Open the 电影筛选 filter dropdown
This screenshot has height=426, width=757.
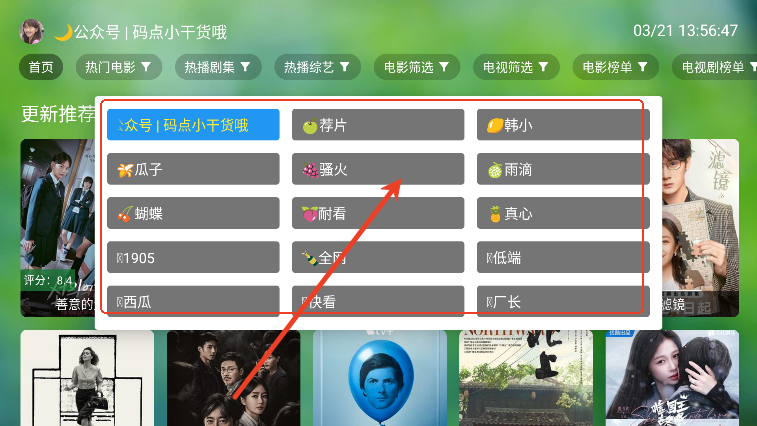tap(417, 67)
